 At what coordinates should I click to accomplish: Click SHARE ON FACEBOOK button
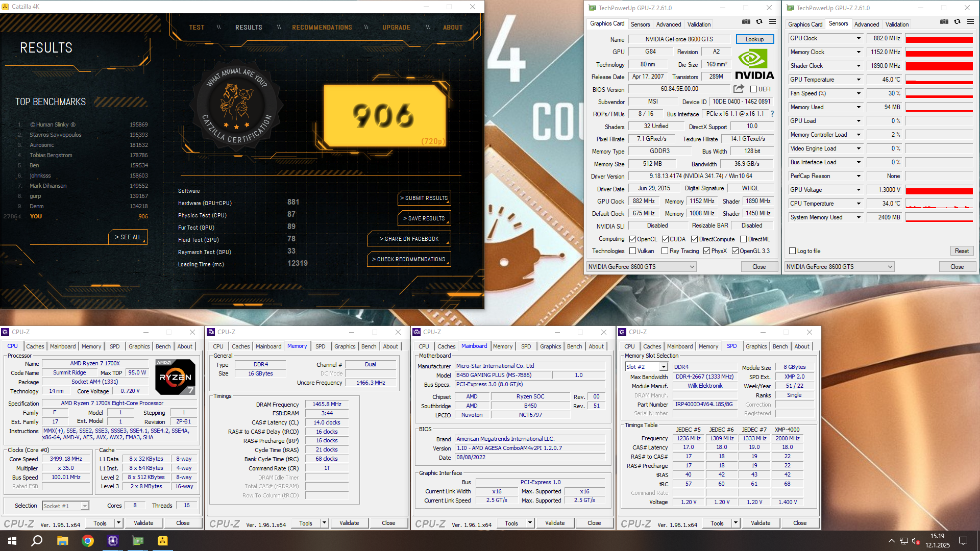coord(409,239)
